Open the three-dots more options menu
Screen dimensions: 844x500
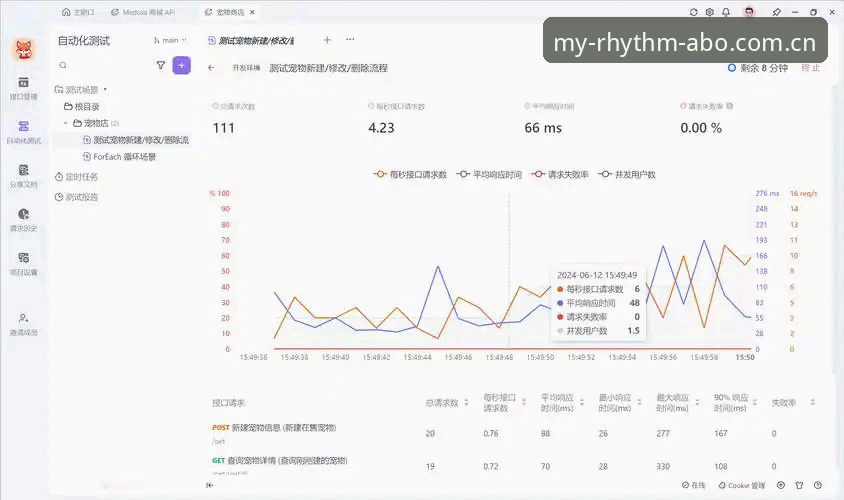tap(350, 39)
